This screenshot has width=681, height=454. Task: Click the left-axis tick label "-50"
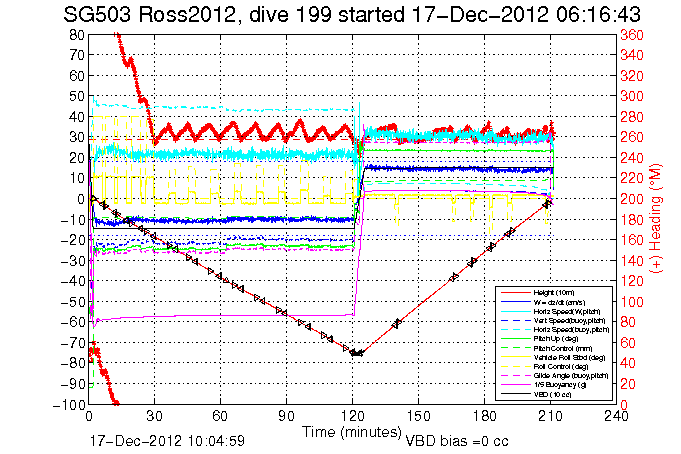point(73,302)
